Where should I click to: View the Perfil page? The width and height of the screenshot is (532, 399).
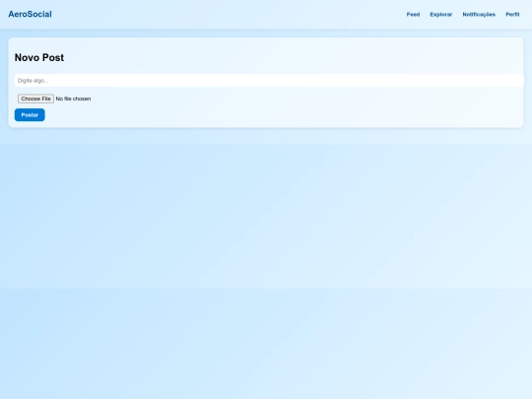point(512,14)
